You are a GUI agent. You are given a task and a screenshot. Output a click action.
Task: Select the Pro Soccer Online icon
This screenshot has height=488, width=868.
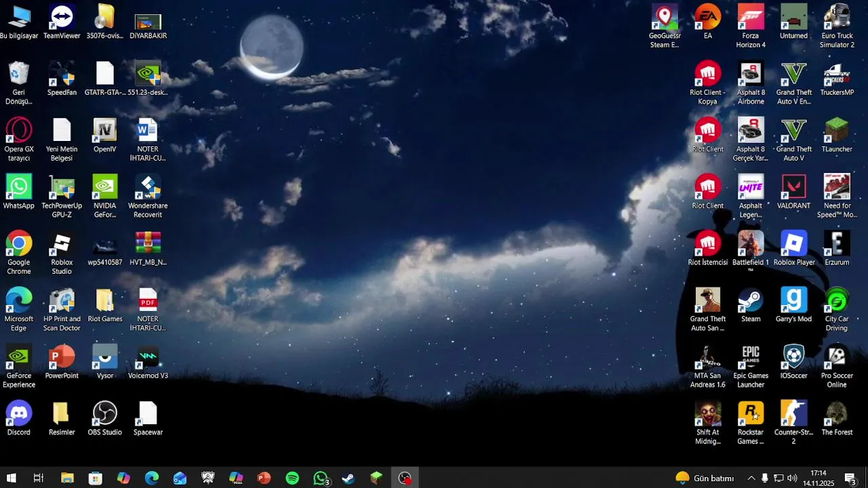coord(837,367)
